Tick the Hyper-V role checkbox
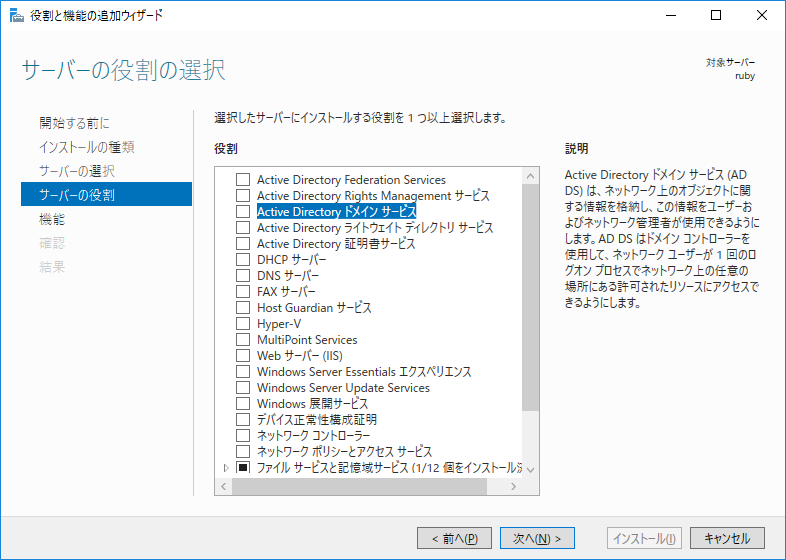 click(243, 324)
